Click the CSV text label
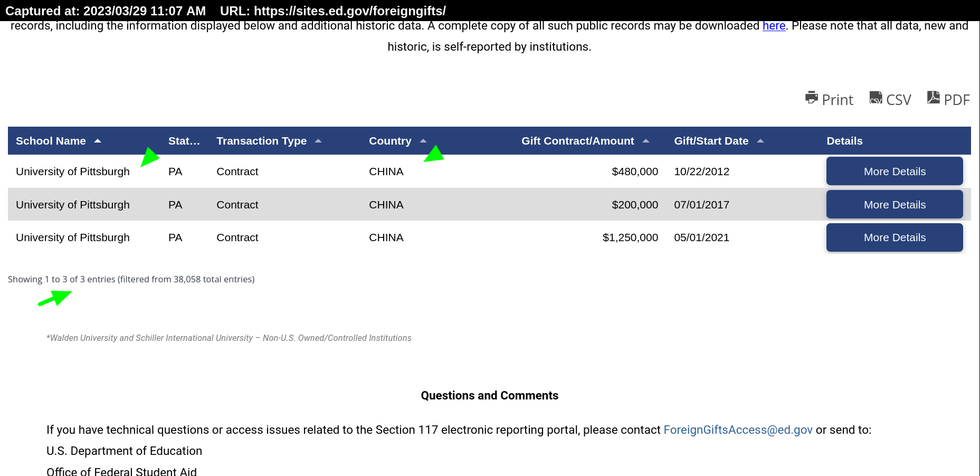980x476 pixels. [899, 100]
